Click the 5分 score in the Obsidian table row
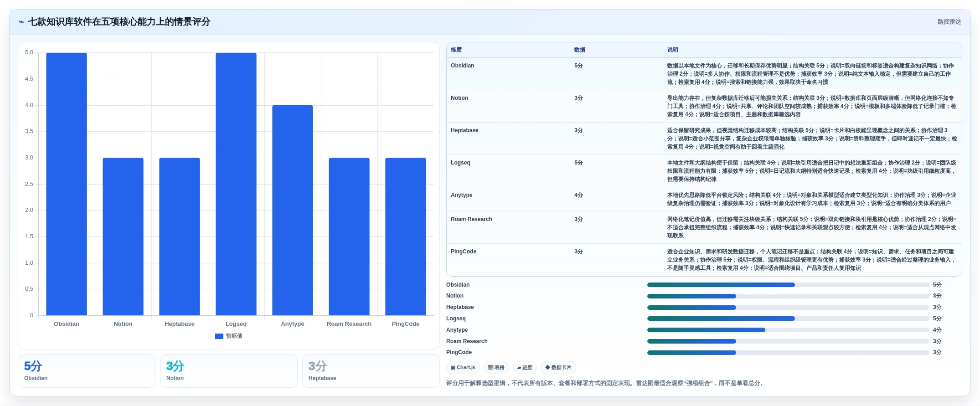Screen dimensions: 980x406 point(578,66)
